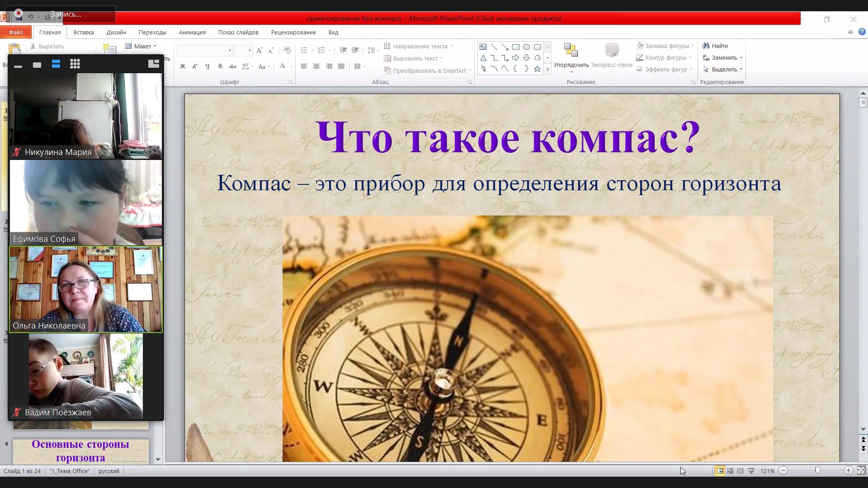Open Reading view from status bar
Viewport: 868px width, 488px height.
[741, 471]
